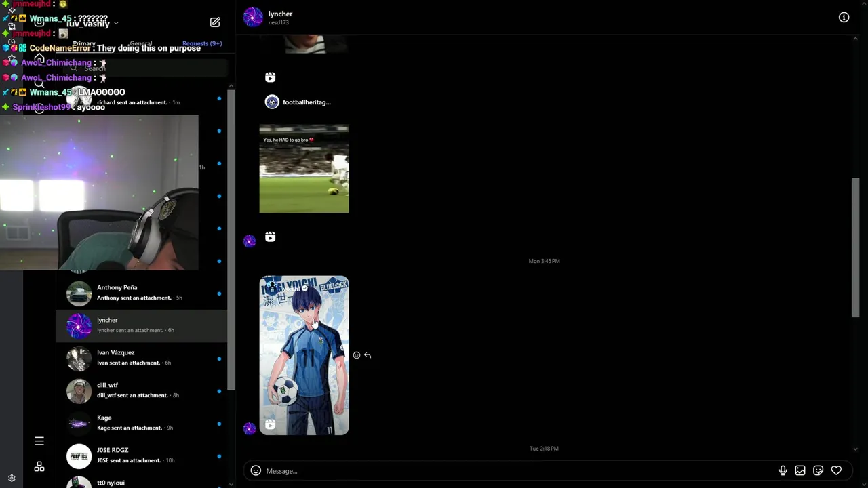Viewport: 868px width, 488px height.
Task: Open the footballheritag... username link
Action: (x=307, y=102)
